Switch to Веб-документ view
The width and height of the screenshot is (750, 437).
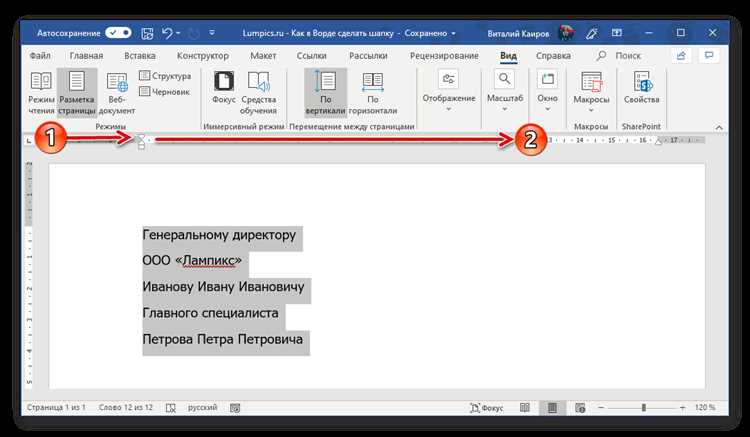(x=117, y=93)
